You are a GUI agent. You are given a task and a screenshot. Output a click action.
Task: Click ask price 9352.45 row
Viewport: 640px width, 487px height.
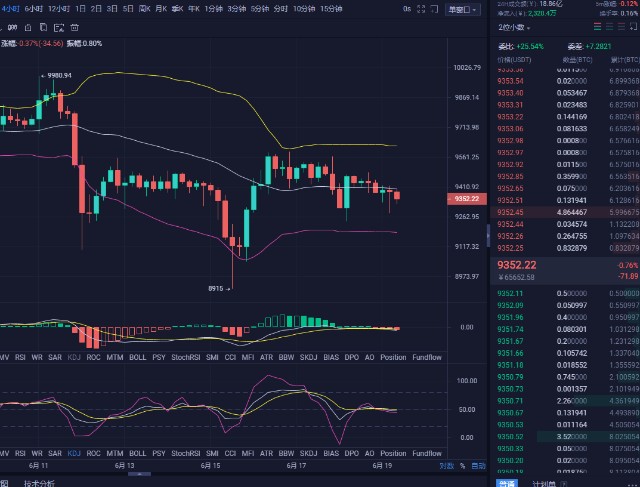pos(565,212)
